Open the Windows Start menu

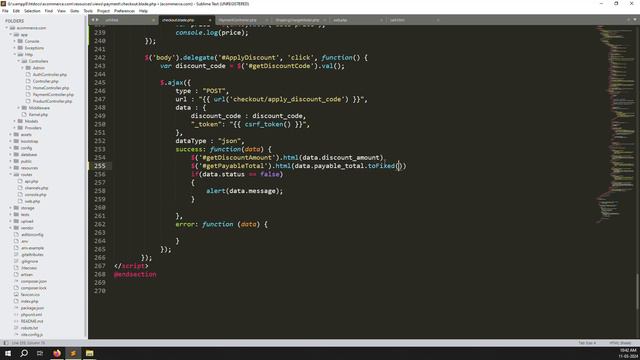8,353
